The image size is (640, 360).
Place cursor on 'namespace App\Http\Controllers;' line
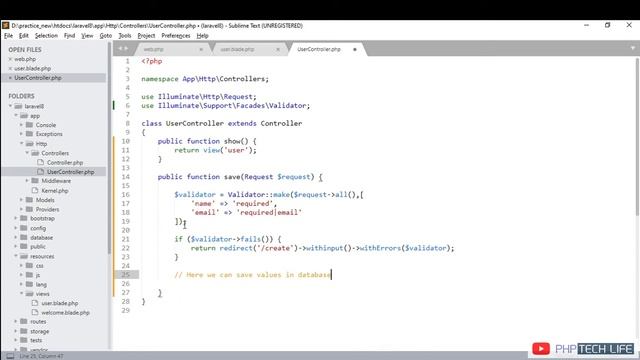205,79
